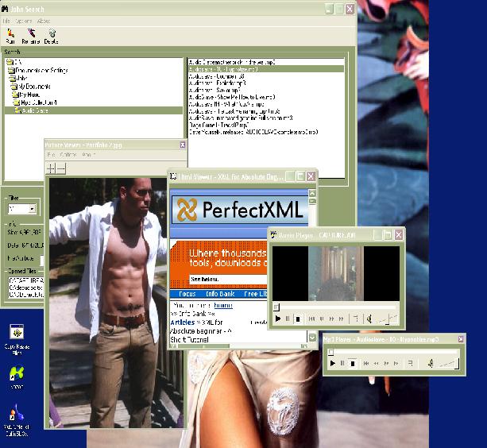Stop playback in the Movie Player
The height and width of the screenshot is (448, 487).
pos(298,319)
